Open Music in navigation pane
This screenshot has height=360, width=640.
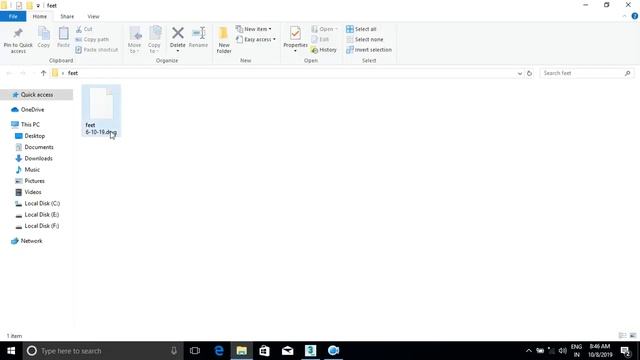tap(32, 169)
